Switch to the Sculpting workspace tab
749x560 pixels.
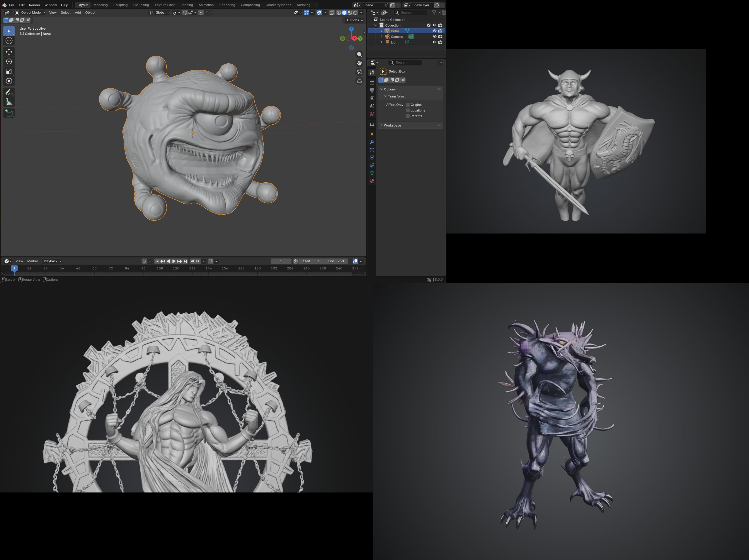point(120,5)
